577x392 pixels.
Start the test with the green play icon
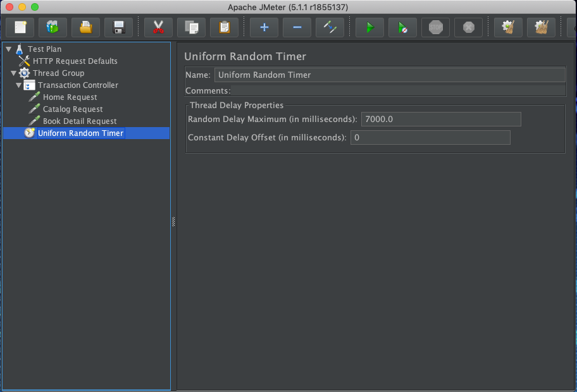370,27
